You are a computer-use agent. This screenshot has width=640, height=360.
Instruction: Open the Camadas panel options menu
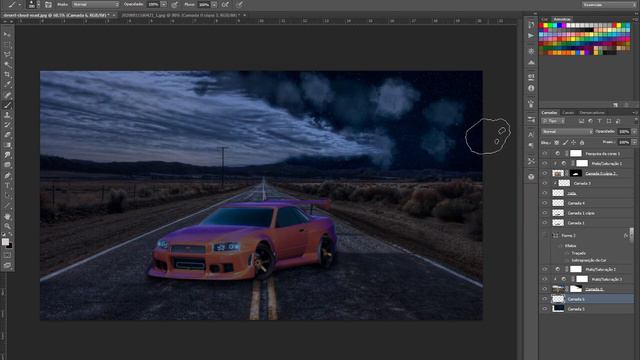click(635, 113)
